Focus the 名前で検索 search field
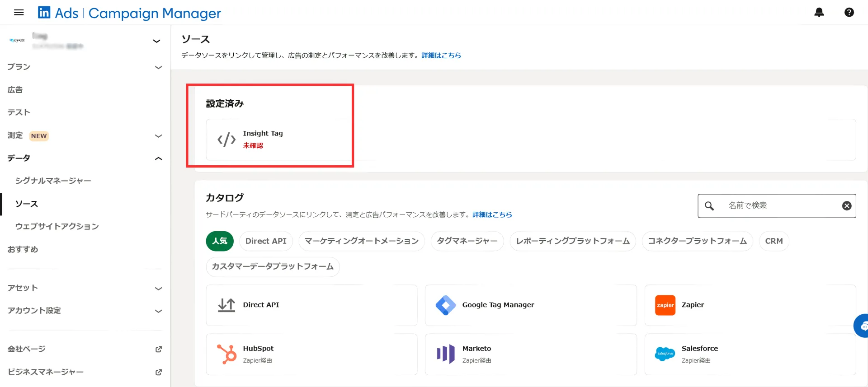Screen dimensions: 868x387 pos(777,206)
